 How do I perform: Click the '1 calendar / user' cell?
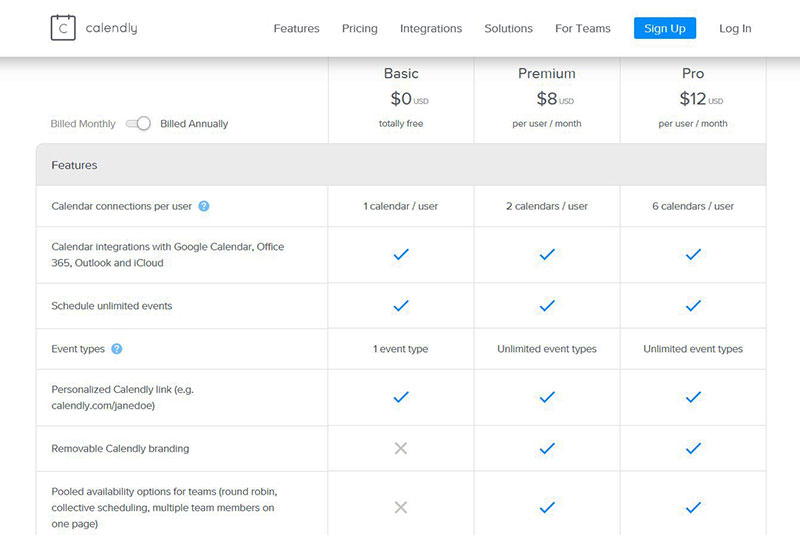coord(401,206)
